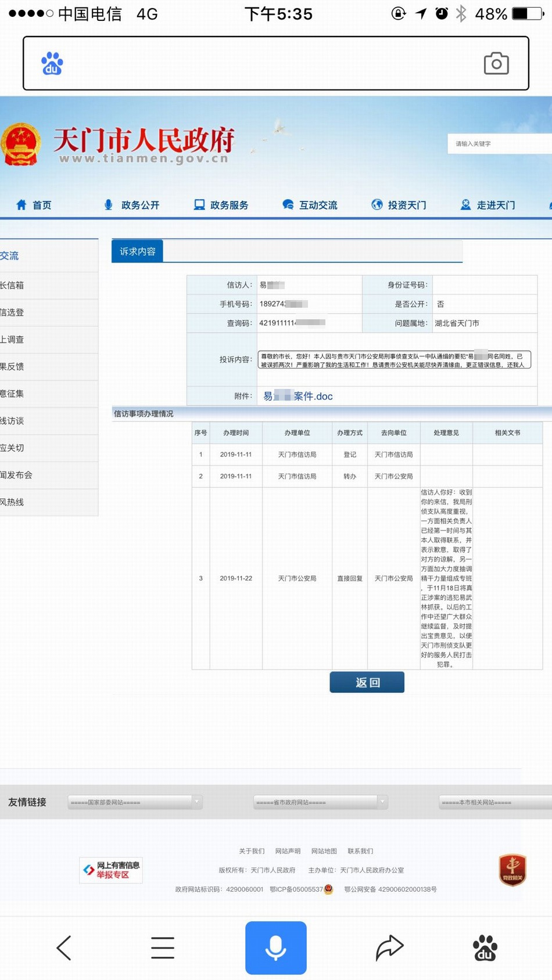552x980 pixels.
Task: Click the 投诉内容 text box
Action: point(395,360)
